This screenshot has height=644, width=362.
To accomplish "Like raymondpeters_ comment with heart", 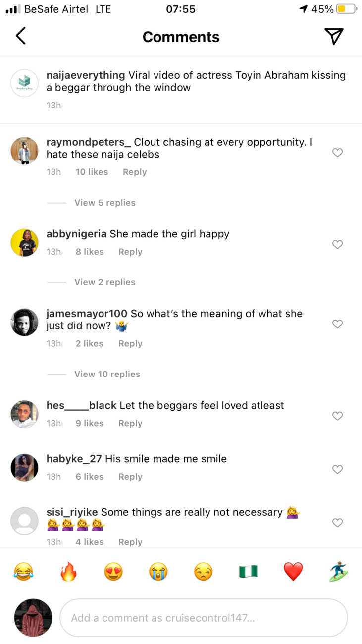I will tap(337, 153).
